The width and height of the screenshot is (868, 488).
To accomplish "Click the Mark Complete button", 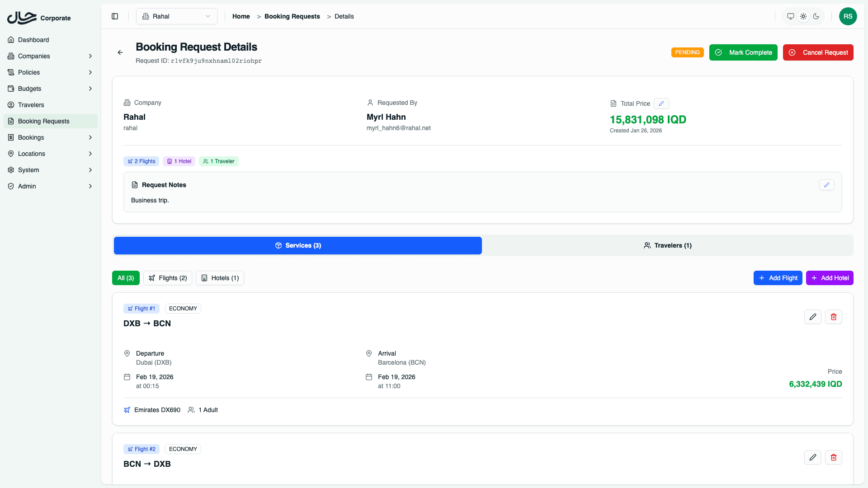I will point(743,52).
